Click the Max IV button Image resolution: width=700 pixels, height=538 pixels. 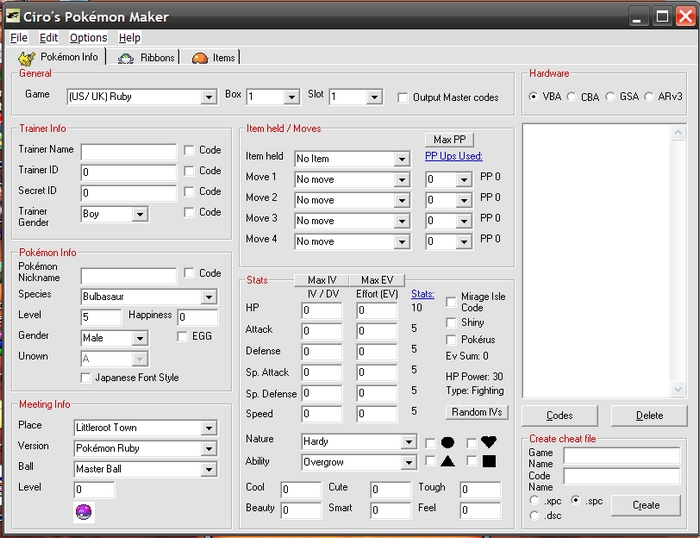point(321,280)
